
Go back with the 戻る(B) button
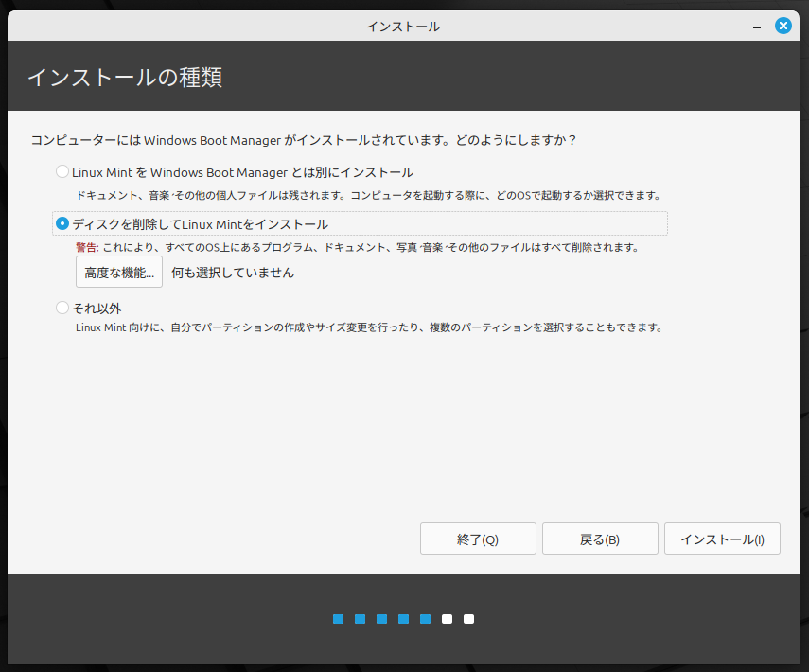(600, 539)
